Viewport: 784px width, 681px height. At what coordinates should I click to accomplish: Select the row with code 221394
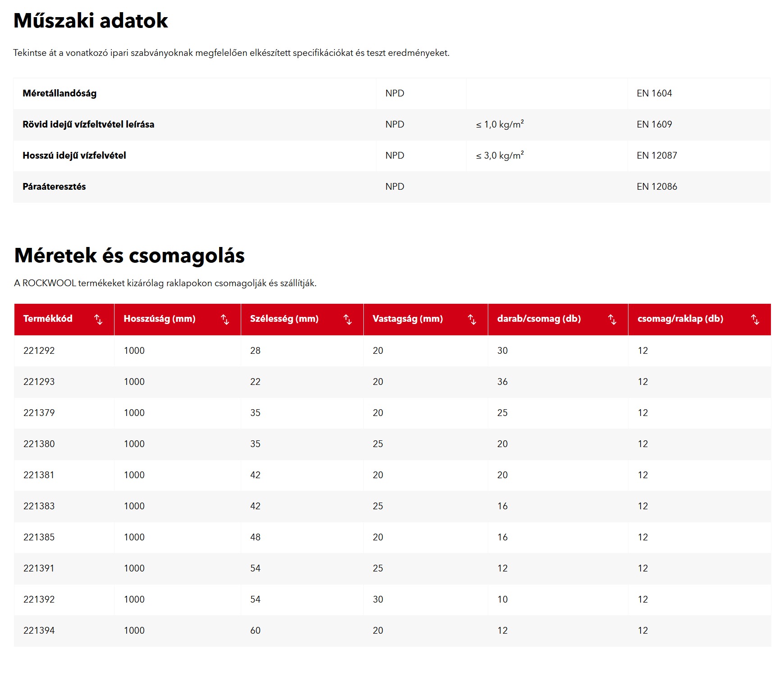[x=39, y=631]
